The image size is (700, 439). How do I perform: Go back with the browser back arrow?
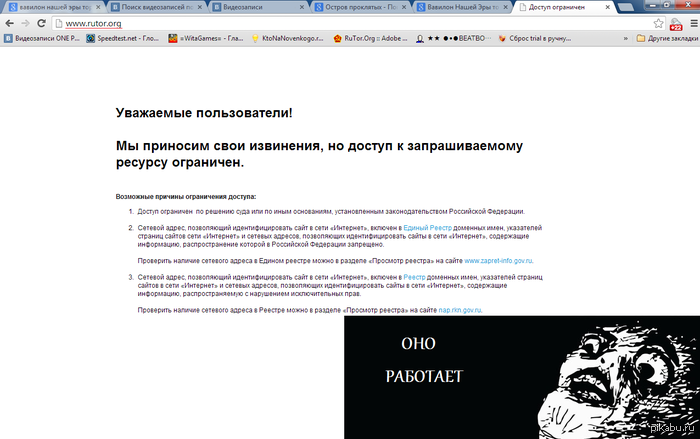click(9, 23)
